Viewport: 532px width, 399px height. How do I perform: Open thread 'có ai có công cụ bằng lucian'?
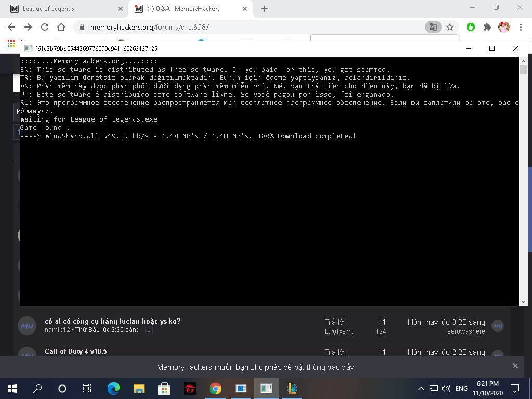pyautogui.click(x=113, y=321)
